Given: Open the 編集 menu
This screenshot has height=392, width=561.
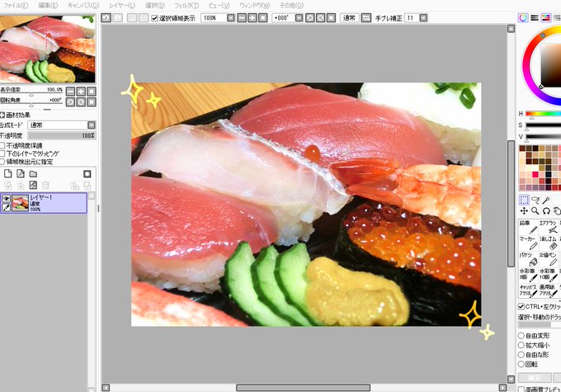Looking at the screenshot, I should click(x=48, y=6).
